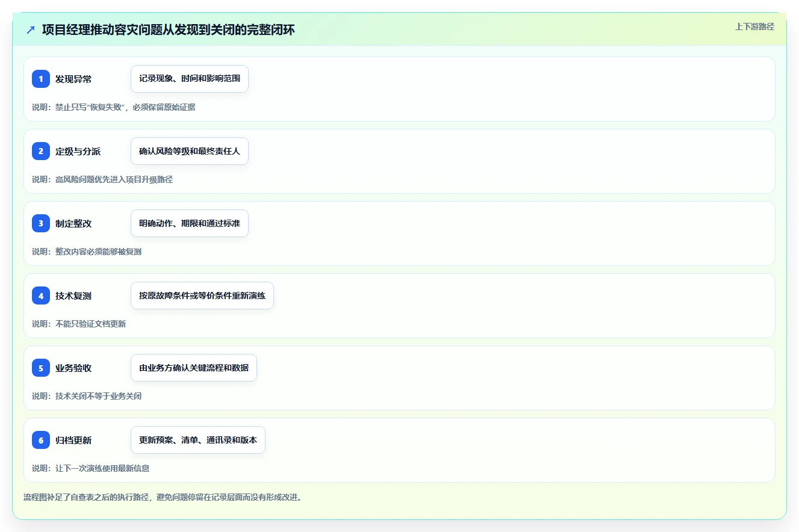This screenshot has height=532, width=799.
Task: Click the 制定整改 step title
Action: (x=73, y=223)
